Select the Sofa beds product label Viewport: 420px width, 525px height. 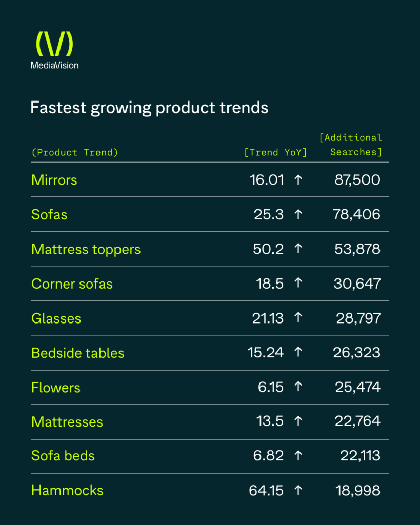click(63, 456)
